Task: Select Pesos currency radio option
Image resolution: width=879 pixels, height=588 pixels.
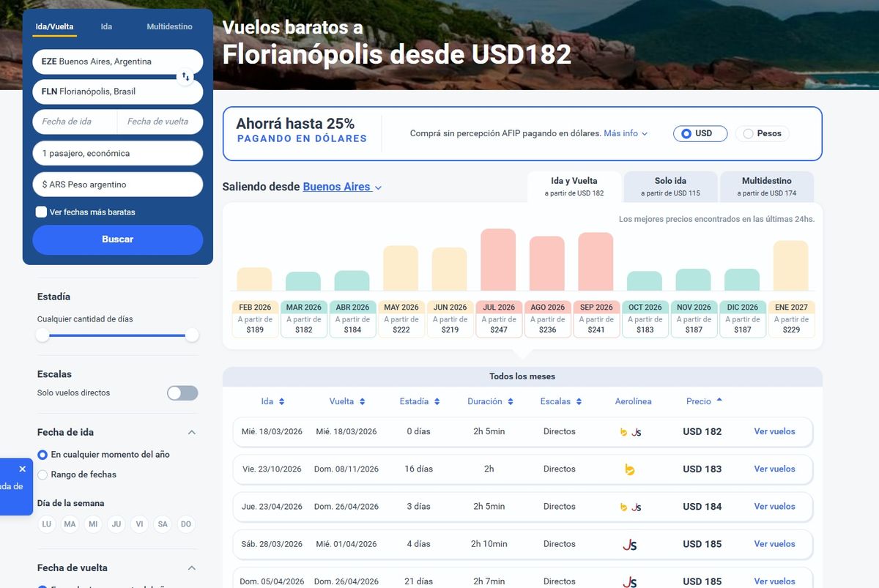Action: (x=748, y=134)
